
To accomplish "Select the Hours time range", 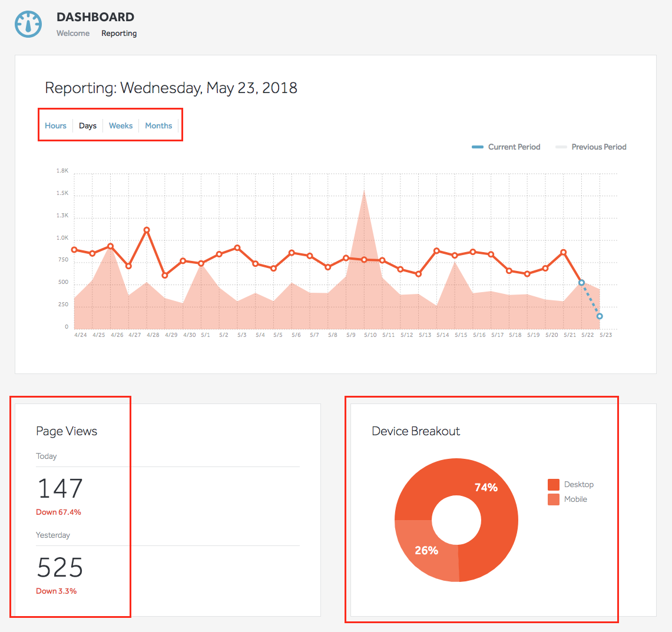I will tap(55, 125).
